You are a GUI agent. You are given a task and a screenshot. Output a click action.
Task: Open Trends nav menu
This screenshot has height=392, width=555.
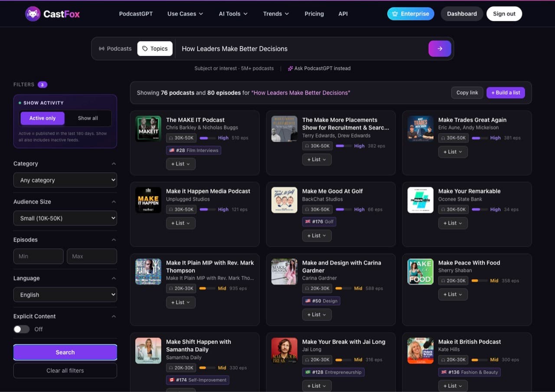[276, 14]
